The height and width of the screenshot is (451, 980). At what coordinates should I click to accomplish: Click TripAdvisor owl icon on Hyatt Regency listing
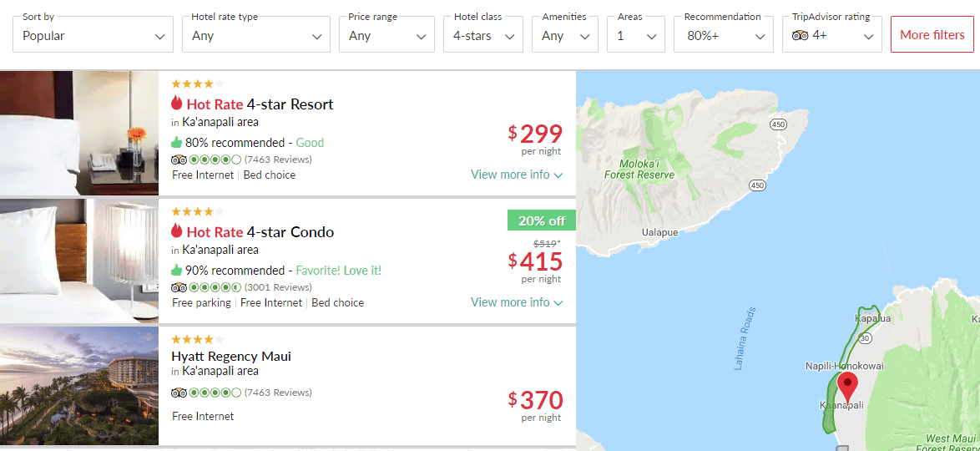[179, 393]
